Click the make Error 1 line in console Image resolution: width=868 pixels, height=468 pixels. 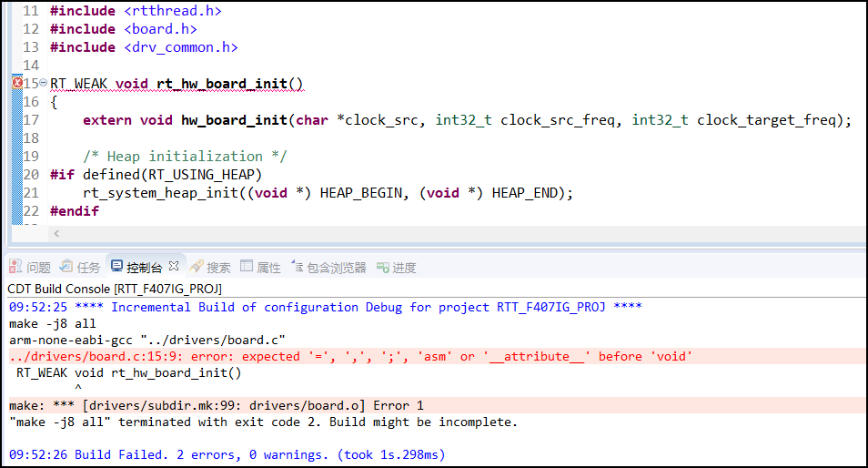click(x=217, y=406)
